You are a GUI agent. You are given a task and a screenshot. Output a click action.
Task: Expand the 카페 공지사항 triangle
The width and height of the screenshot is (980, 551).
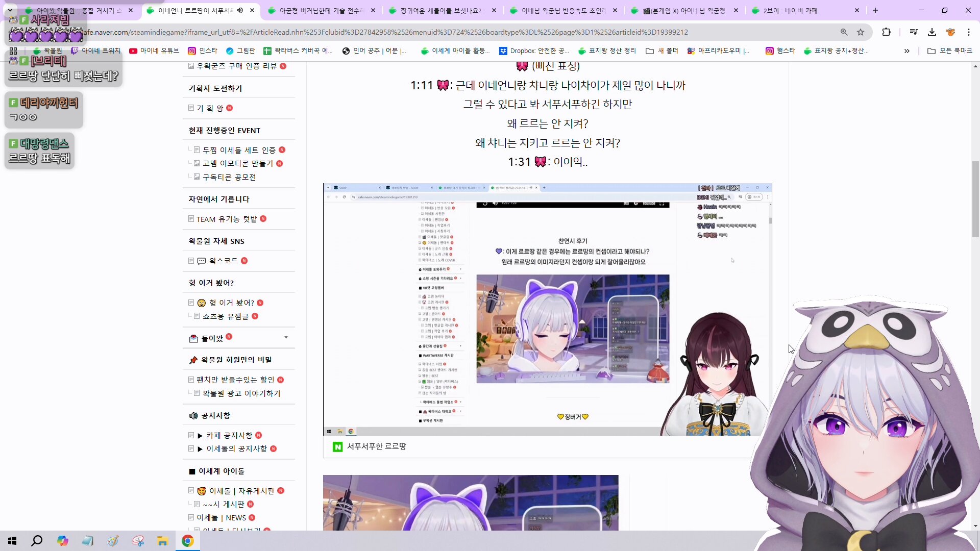(200, 436)
